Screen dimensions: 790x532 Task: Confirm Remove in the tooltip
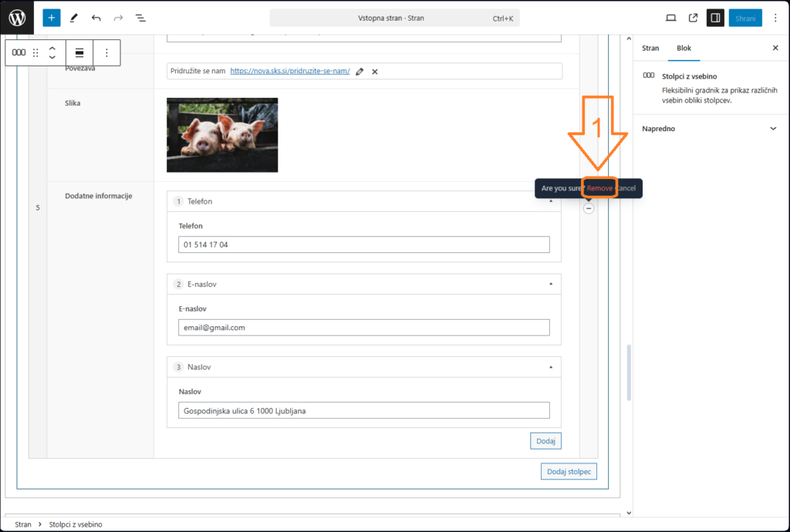coord(599,188)
